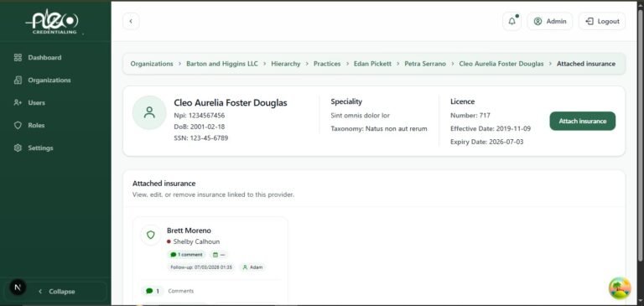
Task: Log out of the application
Action: pyautogui.click(x=602, y=21)
